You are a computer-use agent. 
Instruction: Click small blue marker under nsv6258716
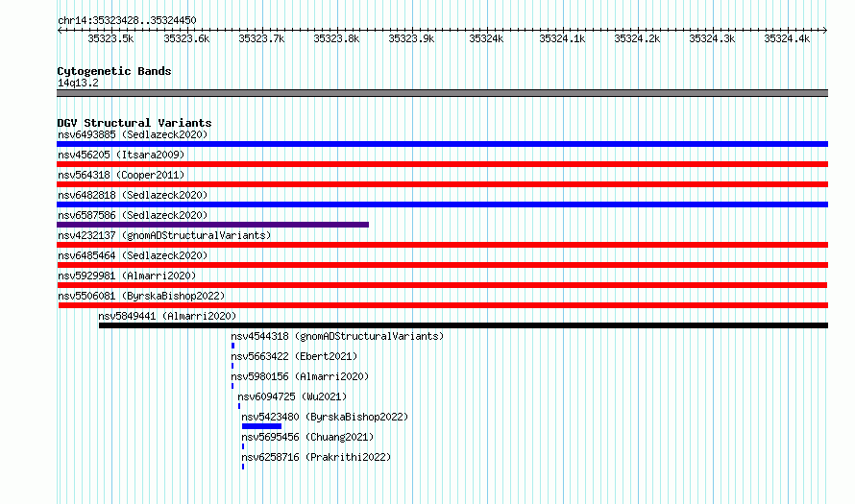243,467
